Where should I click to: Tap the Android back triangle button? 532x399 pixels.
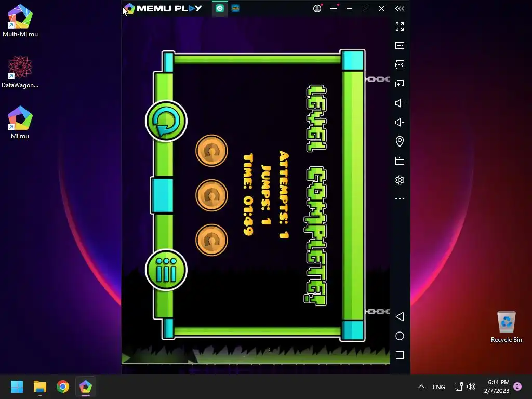click(400, 316)
